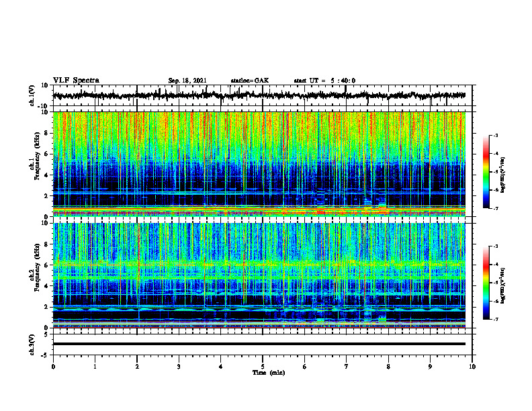Image resolution: width=532 pixels, height=411 pixels.
Task: Click inside the ch.2 spectrogram panel
Action: (x=259, y=275)
